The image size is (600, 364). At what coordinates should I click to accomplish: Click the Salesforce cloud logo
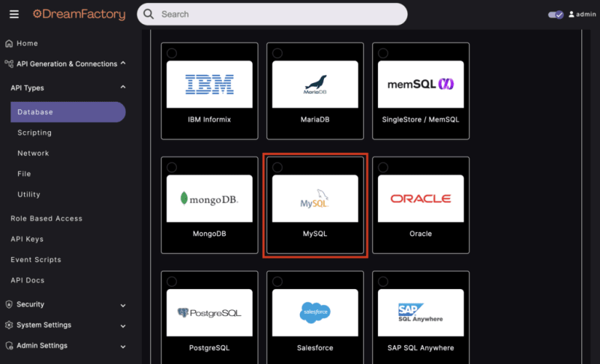click(315, 313)
